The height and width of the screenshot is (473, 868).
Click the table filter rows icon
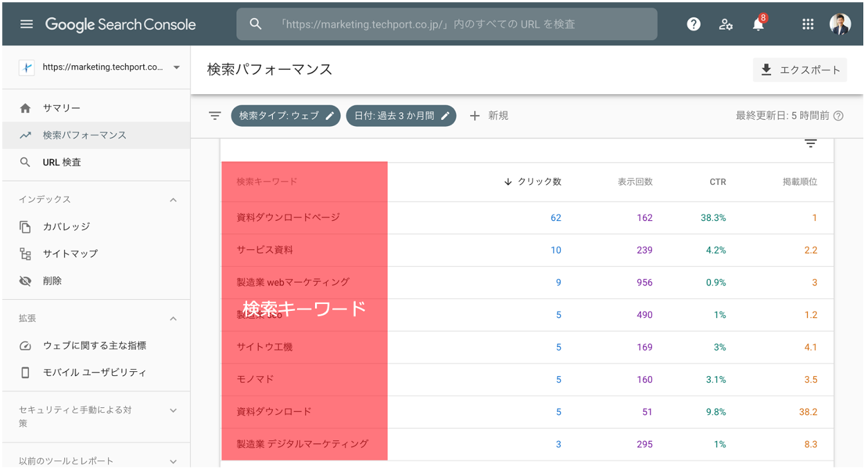[811, 143]
